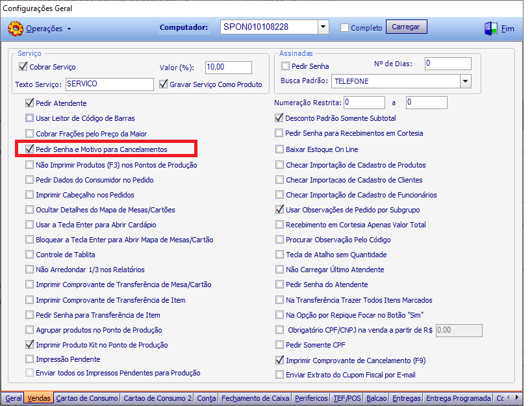Enable Pedir Senha para Transferência de Item
Viewport: 532px width, 406px height.
(29, 315)
